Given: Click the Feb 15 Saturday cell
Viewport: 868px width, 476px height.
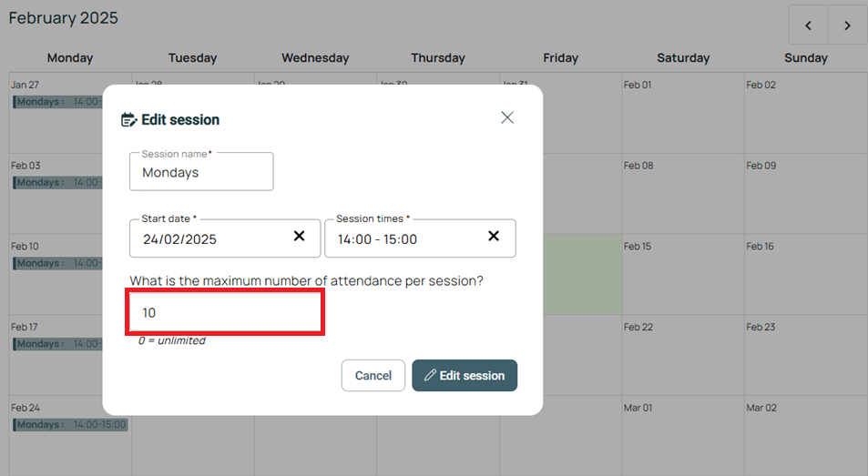Looking at the screenshot, I should (x=683, y=278).
